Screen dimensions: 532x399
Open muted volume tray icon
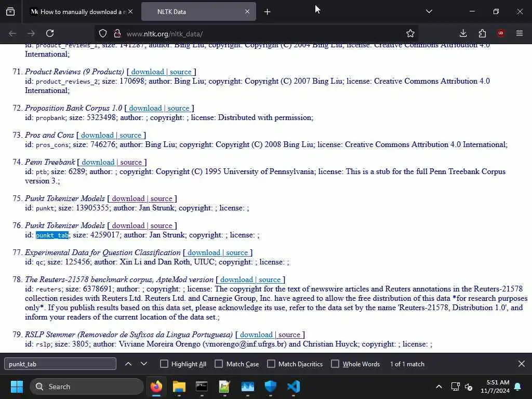click(469, 387)
